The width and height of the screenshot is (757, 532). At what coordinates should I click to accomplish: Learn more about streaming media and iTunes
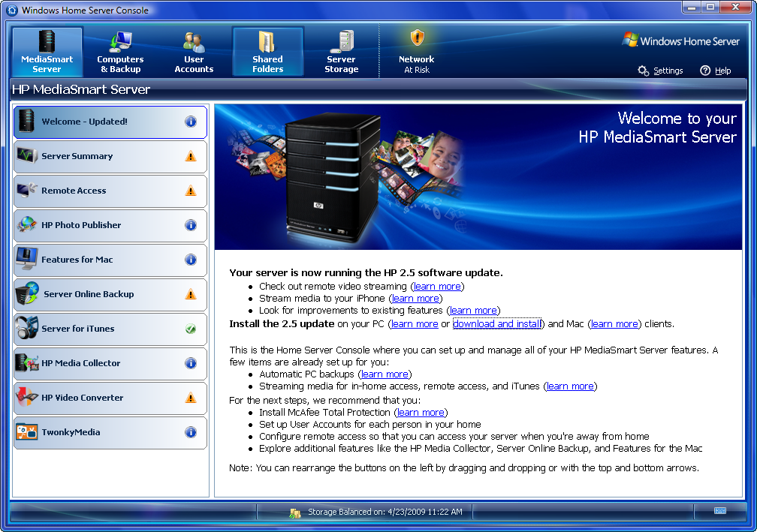pyautogui.click(x=570, y=386)
